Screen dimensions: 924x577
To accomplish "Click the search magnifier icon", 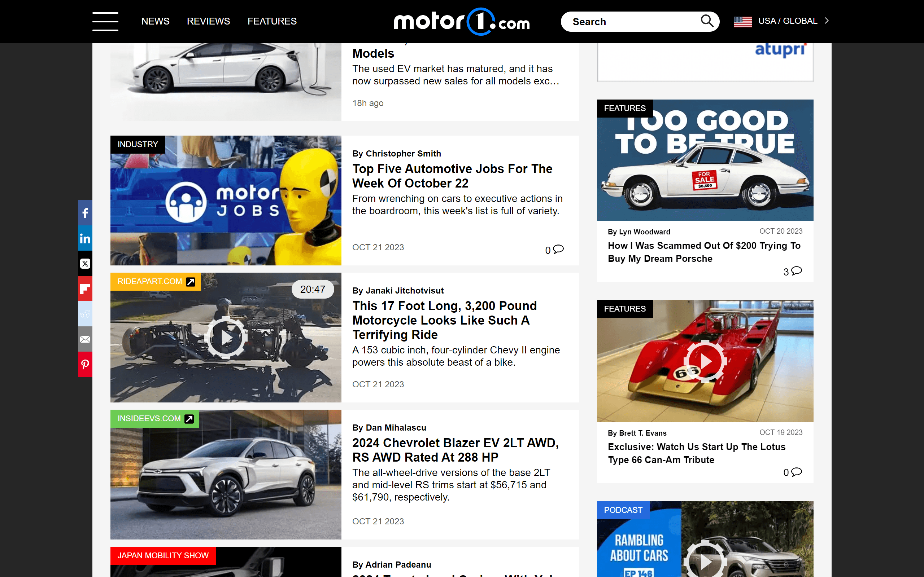I will 707,21.
